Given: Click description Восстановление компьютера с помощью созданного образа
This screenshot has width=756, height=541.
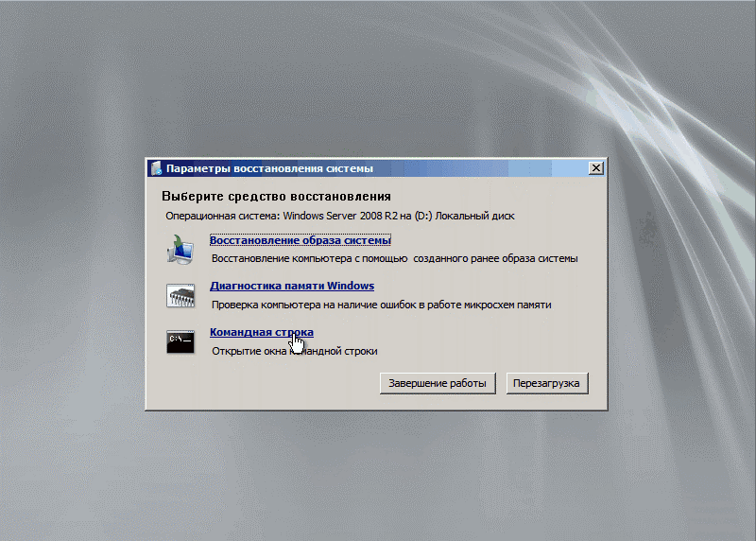Looking at the screenshot, I should pos(394,258).
